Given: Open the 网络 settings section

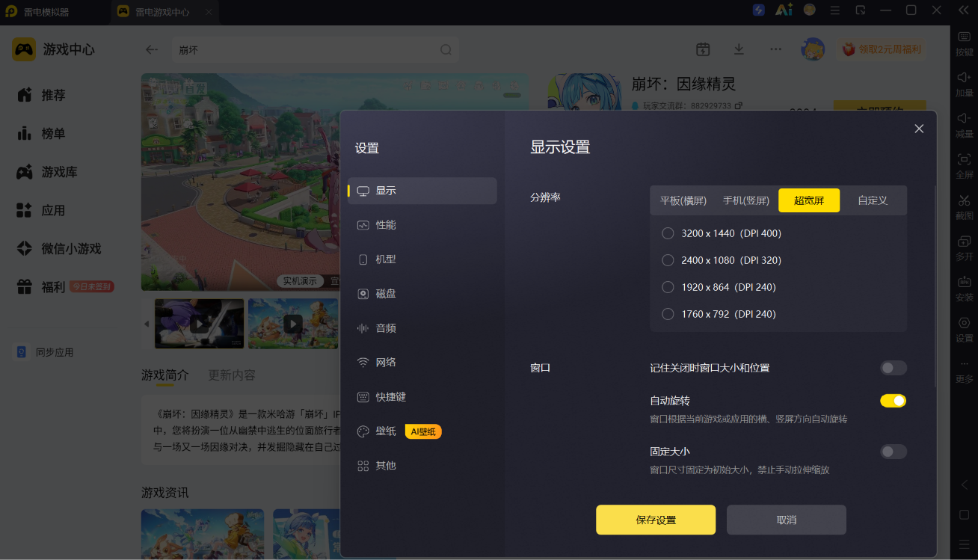Looking at the screenshot, I should [x=422, y=363].
